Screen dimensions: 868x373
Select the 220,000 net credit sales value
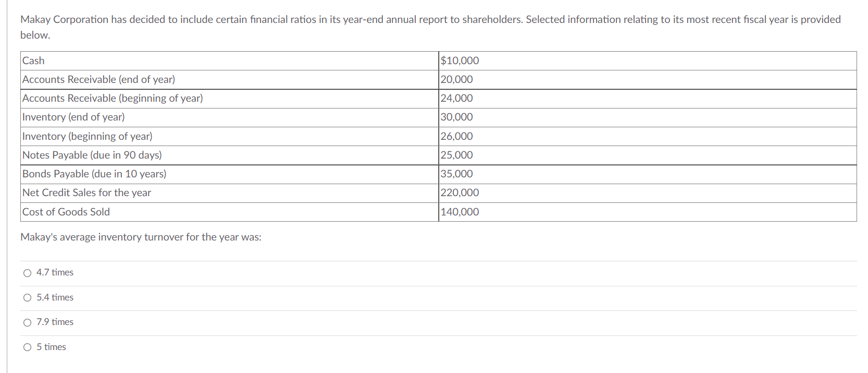(460, 192)
